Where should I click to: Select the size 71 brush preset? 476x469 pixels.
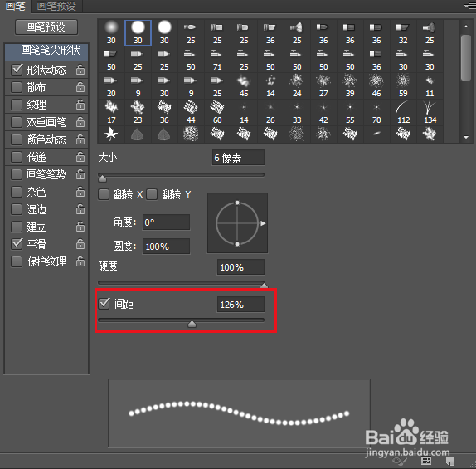217,60
